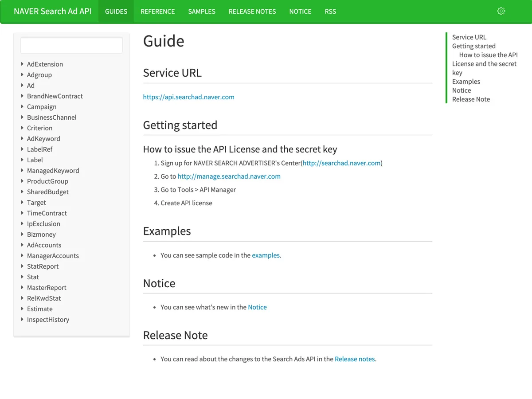This screenshot has height=399, width=532.
Task: Select ProductGroup in the sidebar
Action: click(x=47, y=181)
